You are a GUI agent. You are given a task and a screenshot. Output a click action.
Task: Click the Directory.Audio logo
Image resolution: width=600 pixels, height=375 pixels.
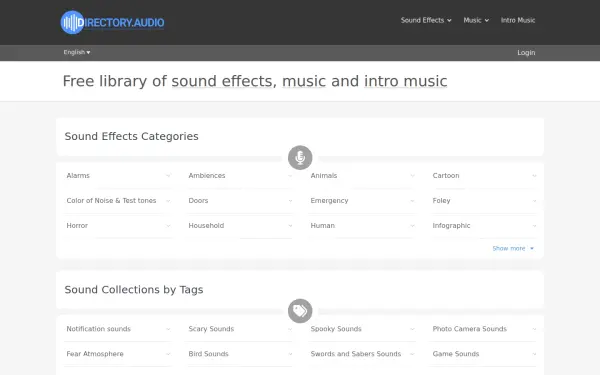(112, 22)
